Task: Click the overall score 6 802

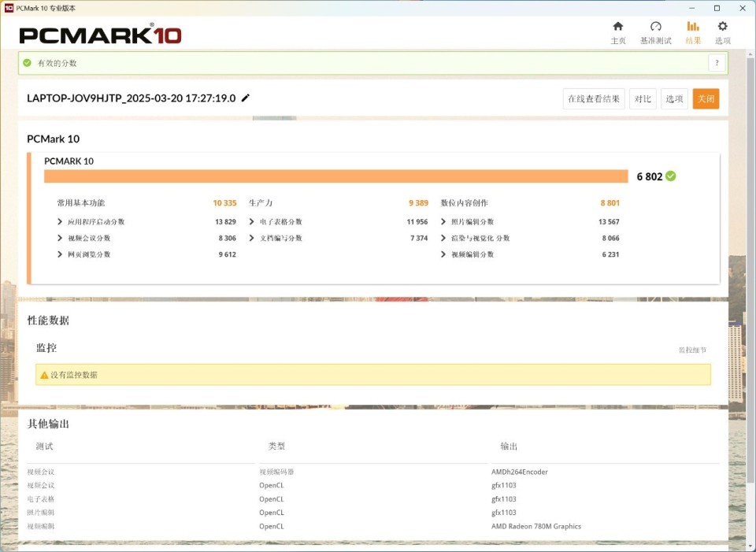Action: [x=650, y=176]
